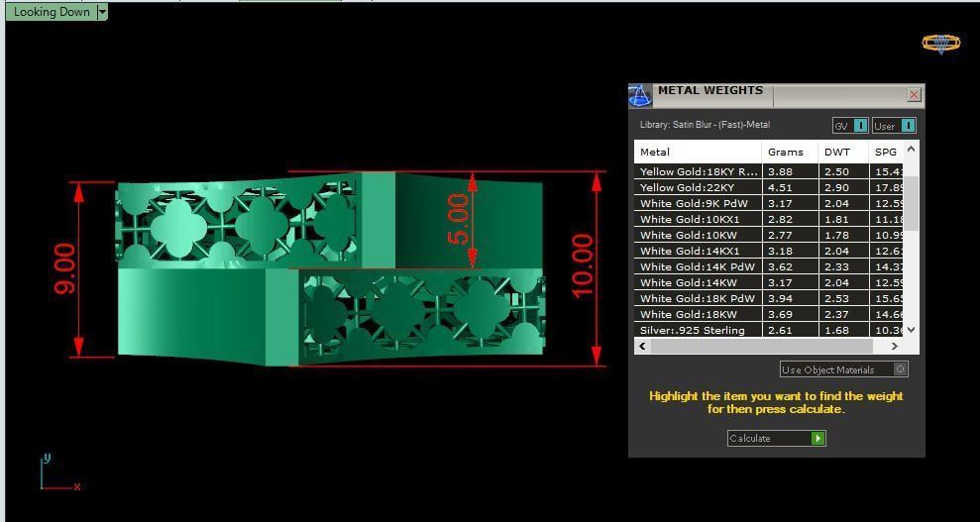The width and height of the screenshot is (980, 522).
Task: Select the Yellow Gold:18KY R... row
Action: [769, 171]
